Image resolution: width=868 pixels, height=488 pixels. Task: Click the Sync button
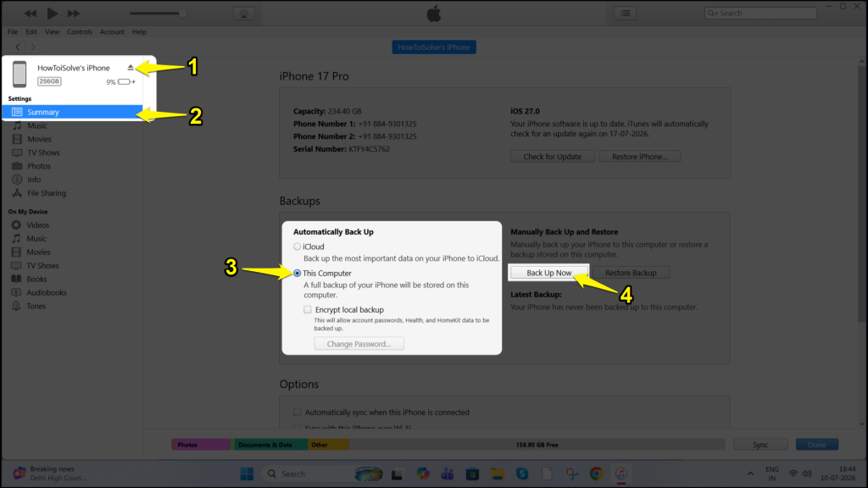tap(760, 445)
